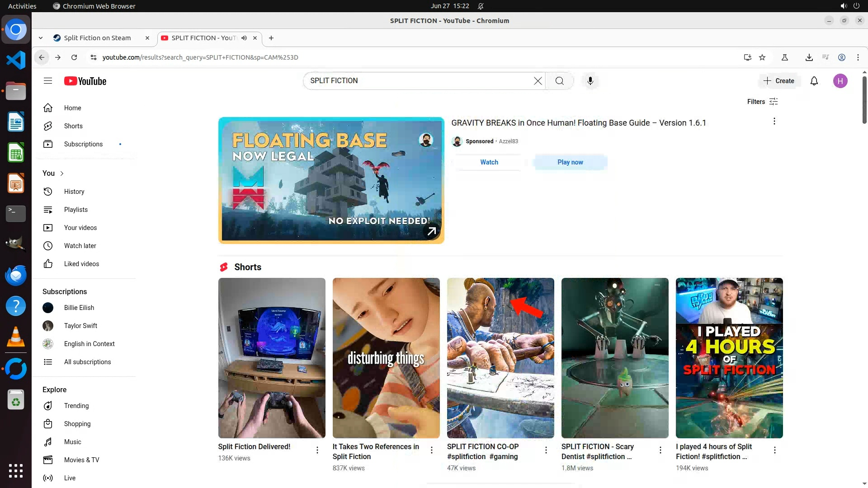Switch to Split Fiction on Steam tab
The image size is (868, 488).
(97, 38)
